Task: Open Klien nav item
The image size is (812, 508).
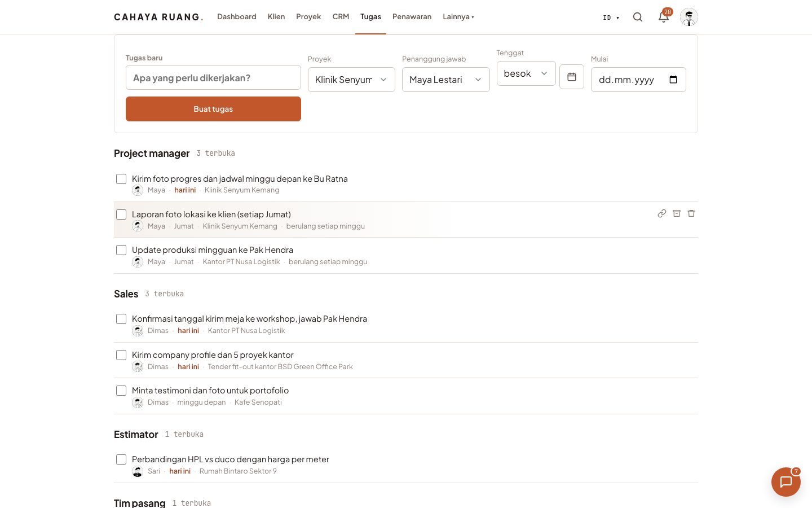Action: coord(276,17)
